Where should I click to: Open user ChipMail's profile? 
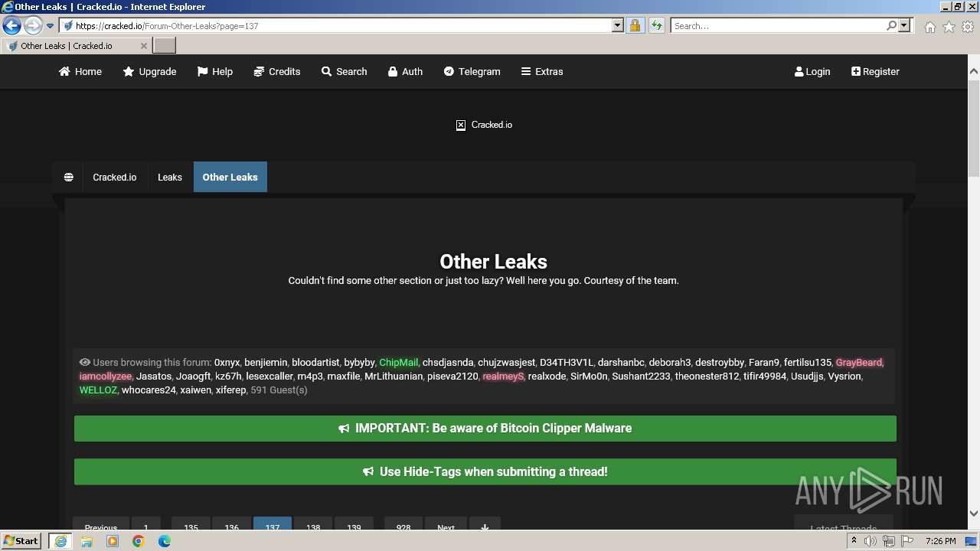coord(398,363)
